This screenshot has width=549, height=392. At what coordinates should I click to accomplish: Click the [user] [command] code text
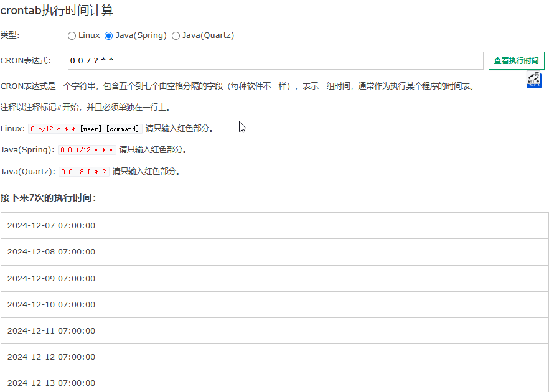pos(110,129)
